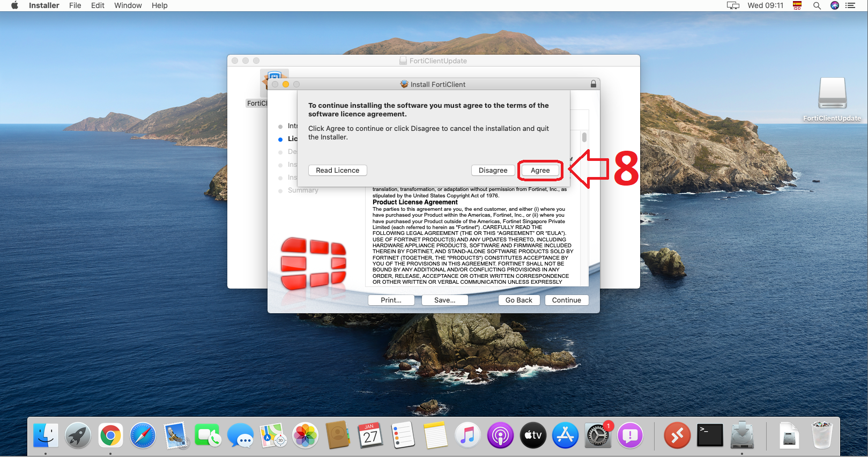This screenshot has height=457, width=868.
Task: Open Terminal from the dock
Action: [710, 436]
